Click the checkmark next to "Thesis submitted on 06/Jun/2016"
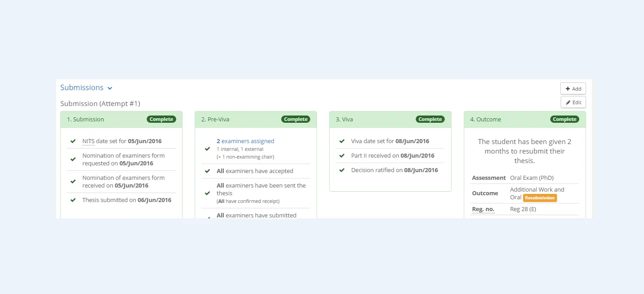644x294 pixels. click(x=73, y=200)
